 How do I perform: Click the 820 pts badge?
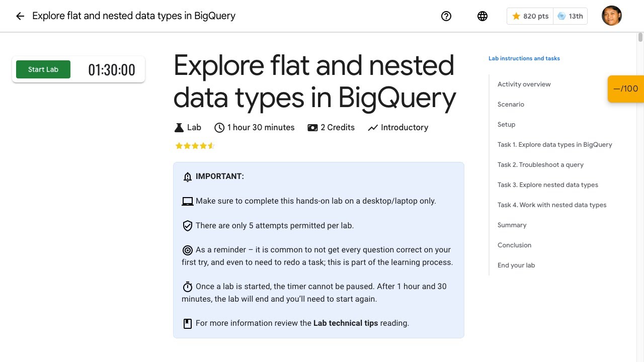coord(530,16)
